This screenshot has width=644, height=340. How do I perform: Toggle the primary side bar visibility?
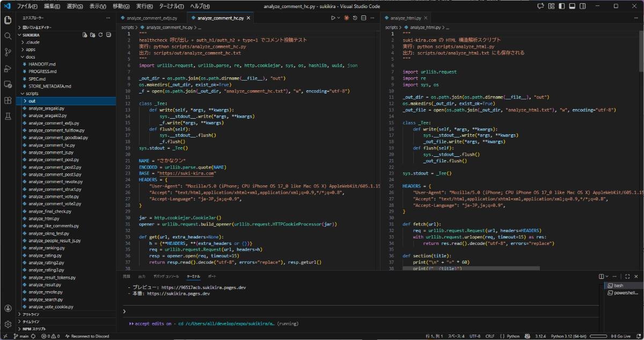(561, 6)
